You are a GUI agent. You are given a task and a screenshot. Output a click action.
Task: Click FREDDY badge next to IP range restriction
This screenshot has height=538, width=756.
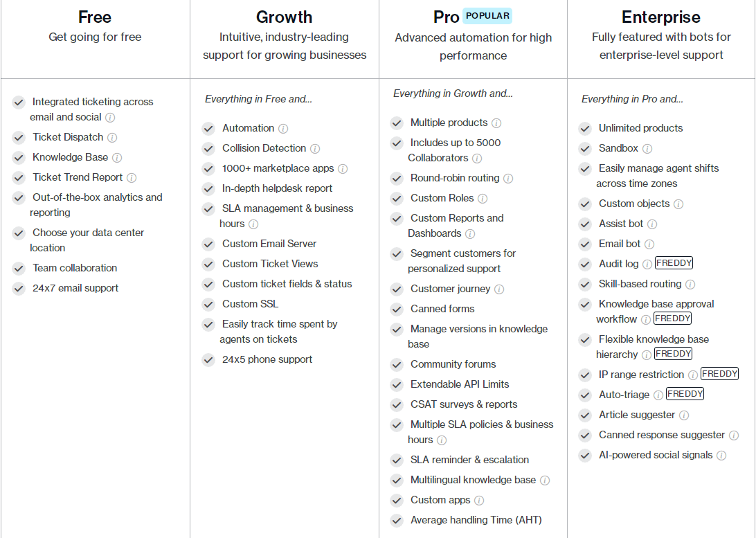pyautogui.click(x=719, y=374)
